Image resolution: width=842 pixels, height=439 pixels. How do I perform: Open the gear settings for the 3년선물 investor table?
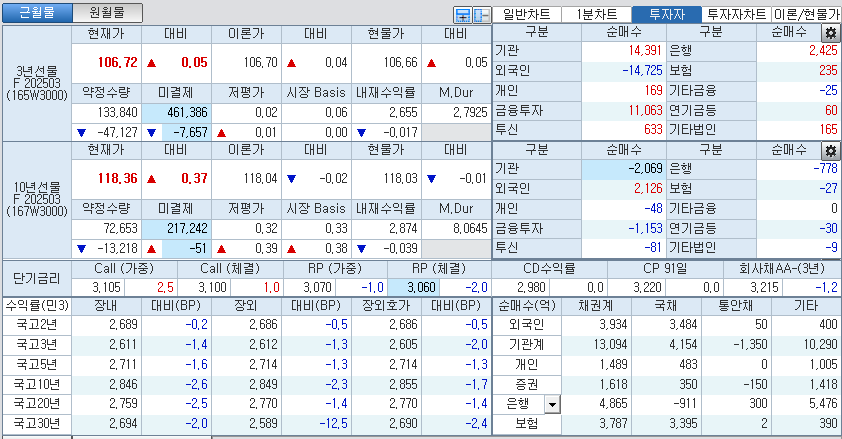coord(831,33)
